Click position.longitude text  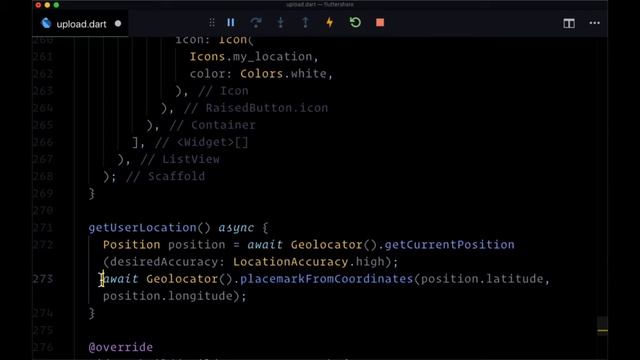coord(167,296)
